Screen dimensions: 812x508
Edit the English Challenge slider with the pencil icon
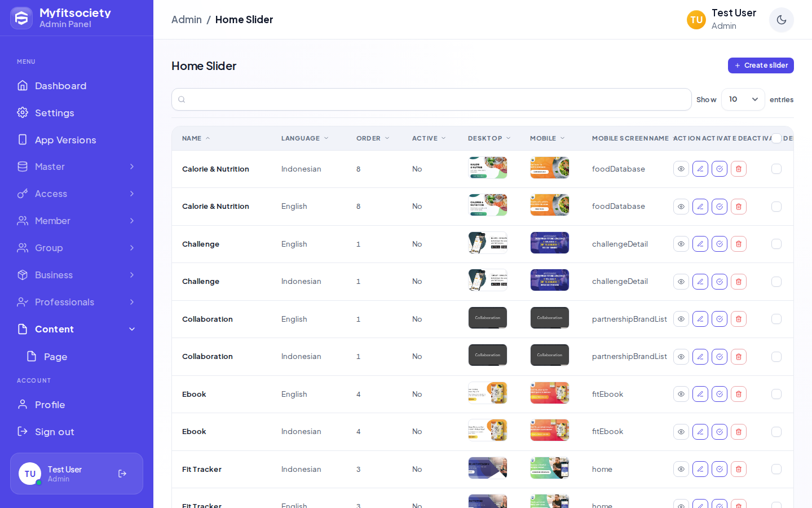click(700, 244)
